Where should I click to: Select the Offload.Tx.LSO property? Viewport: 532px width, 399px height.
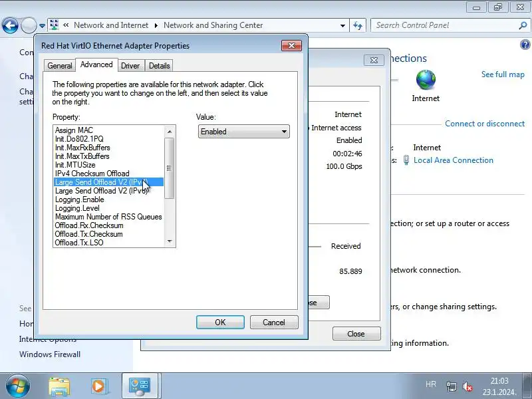point(108,243)
